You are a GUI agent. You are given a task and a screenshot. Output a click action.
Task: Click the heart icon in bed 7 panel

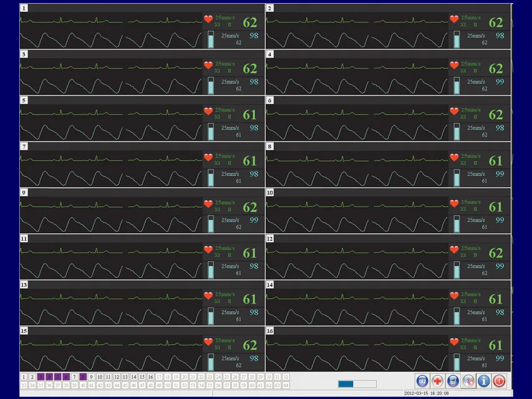coord(208,158)
